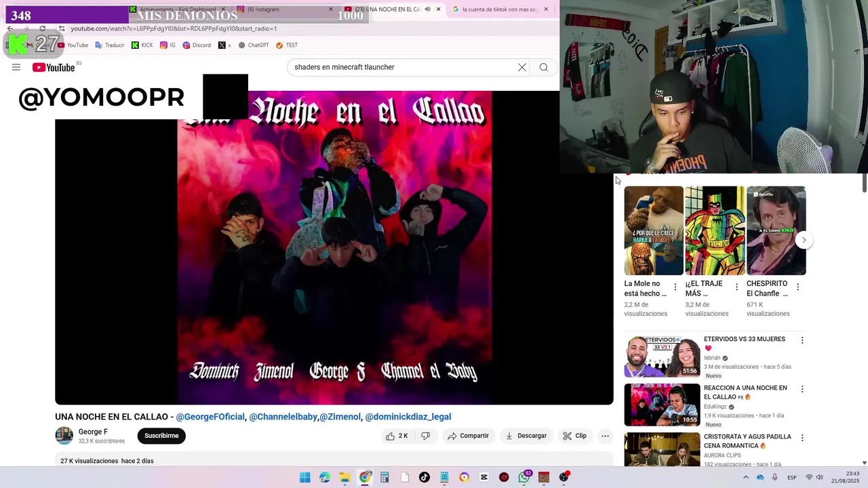Show next shorts with right arrow
The width and height of the screenshot is (868, 488).
tap(804, 240)
